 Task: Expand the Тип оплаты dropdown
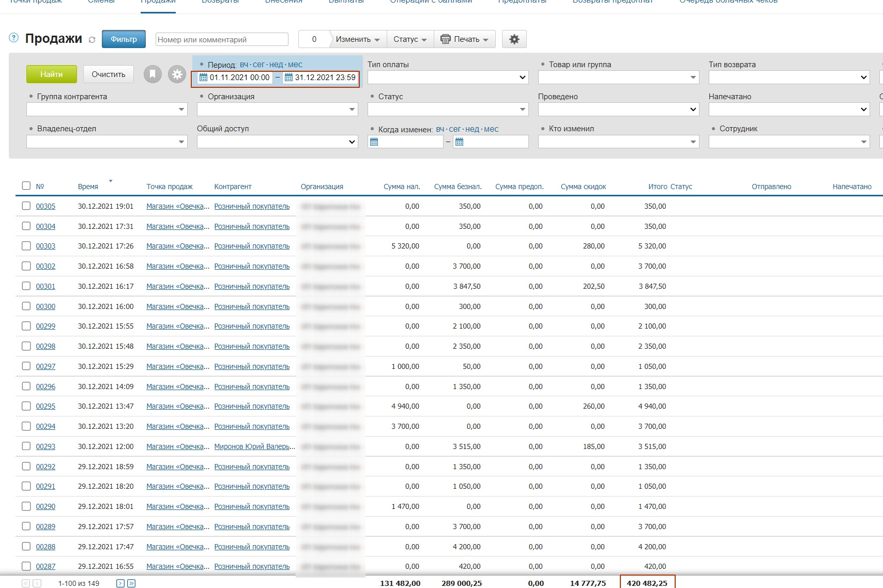(x=448, y=78)
